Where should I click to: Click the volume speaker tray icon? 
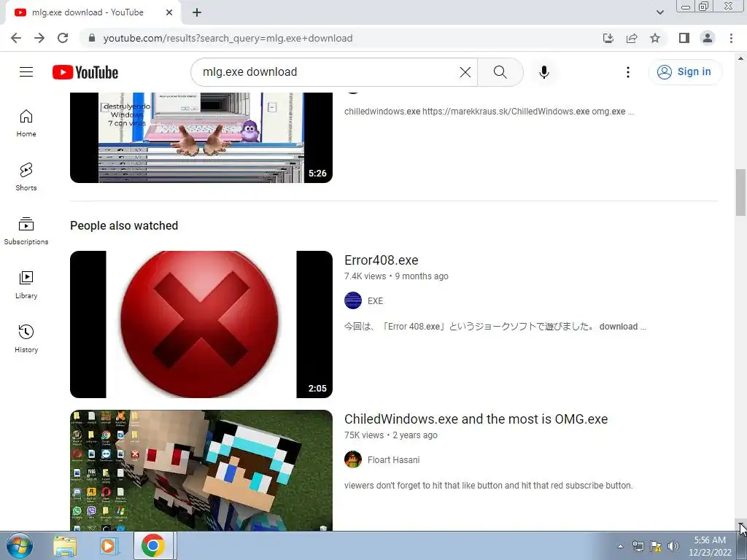point(673,546)
